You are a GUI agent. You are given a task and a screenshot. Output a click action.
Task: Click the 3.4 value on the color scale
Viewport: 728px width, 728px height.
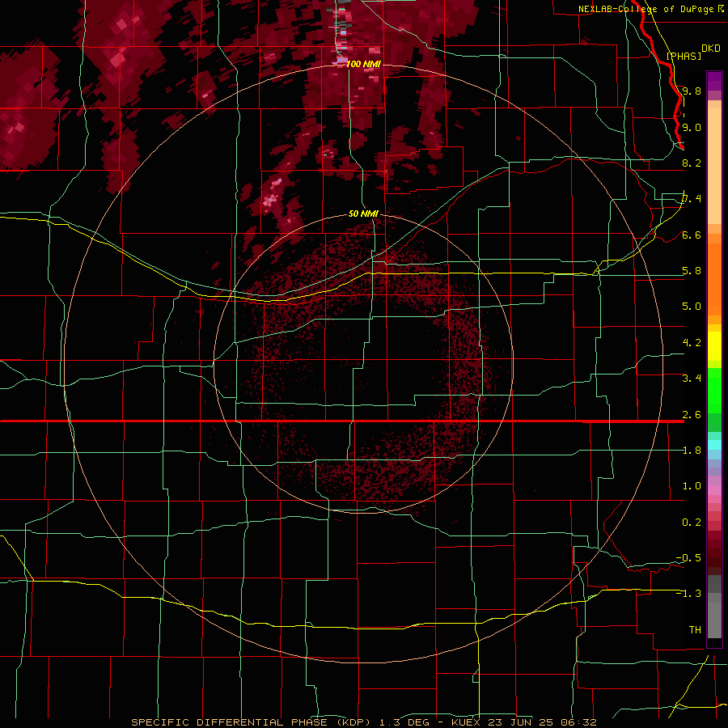tap(692, 379)
